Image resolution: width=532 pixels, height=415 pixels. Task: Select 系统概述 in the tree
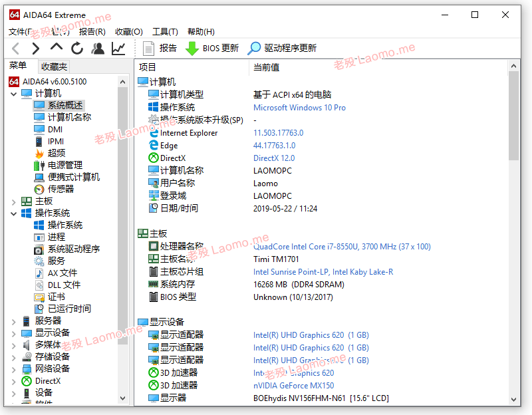59,105
